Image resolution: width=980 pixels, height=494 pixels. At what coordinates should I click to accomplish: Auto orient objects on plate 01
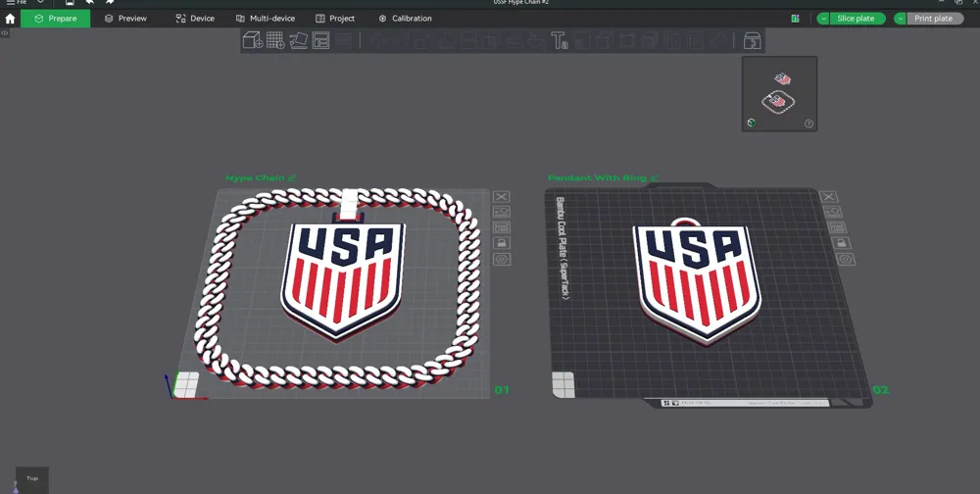501,212
